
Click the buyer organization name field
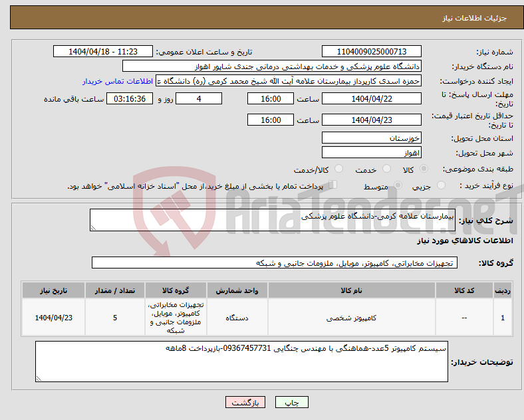[272, 66]
